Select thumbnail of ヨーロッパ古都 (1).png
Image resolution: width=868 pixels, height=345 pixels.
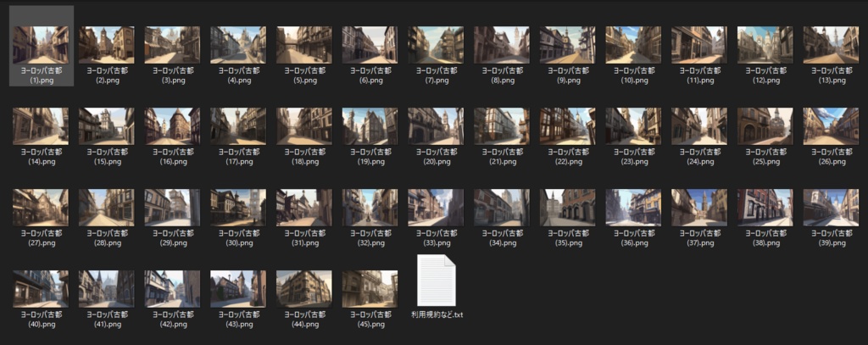41,45
